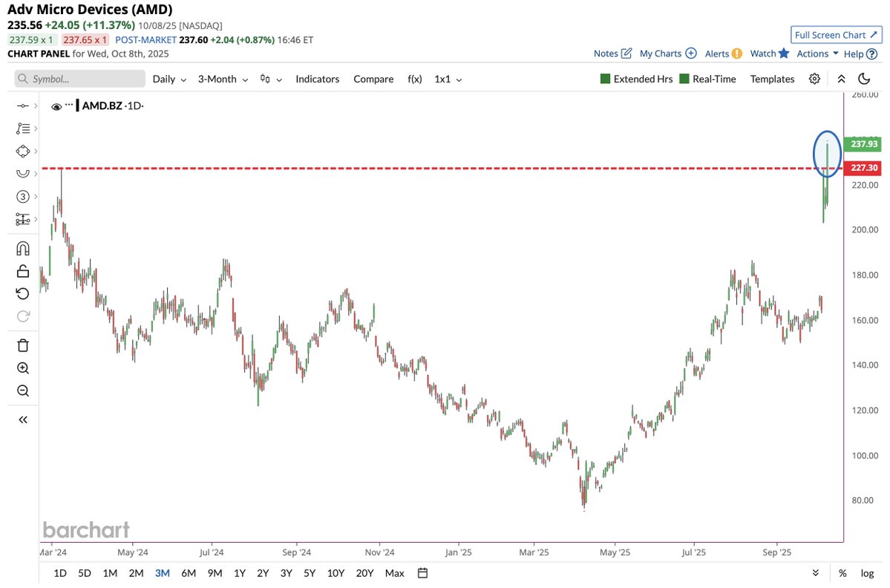Select the 6M time range
Viewport: 890px width, 588px height.
click(189, 573)
